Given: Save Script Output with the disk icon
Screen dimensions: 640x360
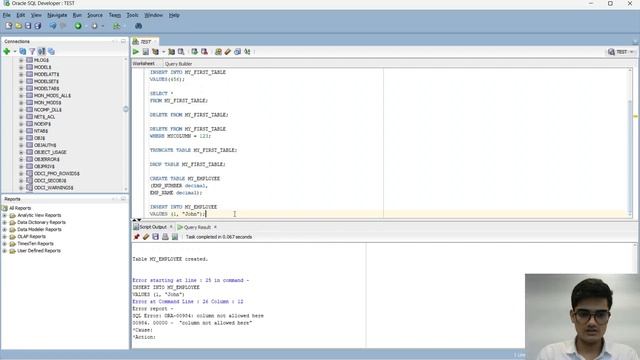Looking at the screenshot, I should (x=156, y=237).
